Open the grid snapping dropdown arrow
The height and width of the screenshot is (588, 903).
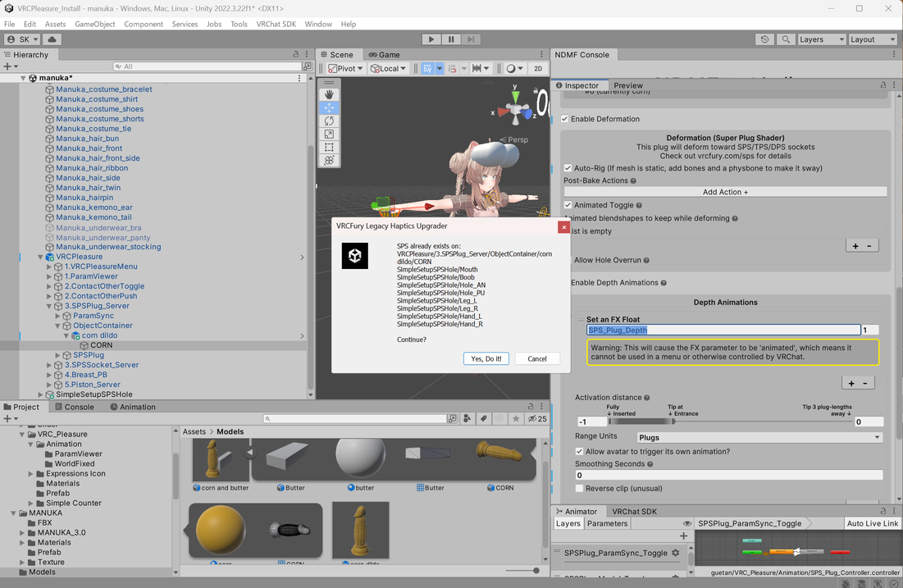tap(440, 69)
